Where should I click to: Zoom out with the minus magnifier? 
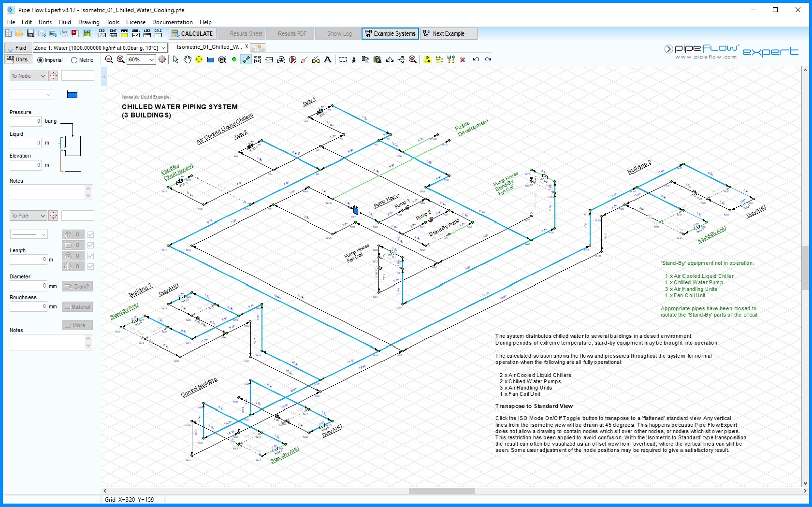tap(109, 59)
